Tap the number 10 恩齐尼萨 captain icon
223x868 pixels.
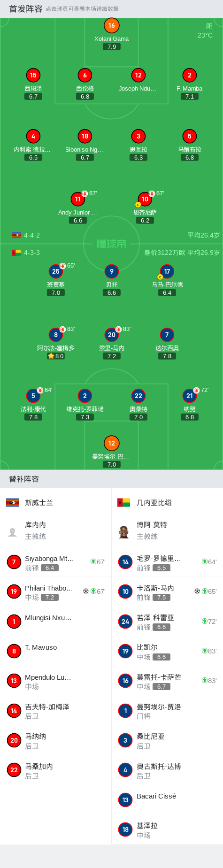(138, 205)
